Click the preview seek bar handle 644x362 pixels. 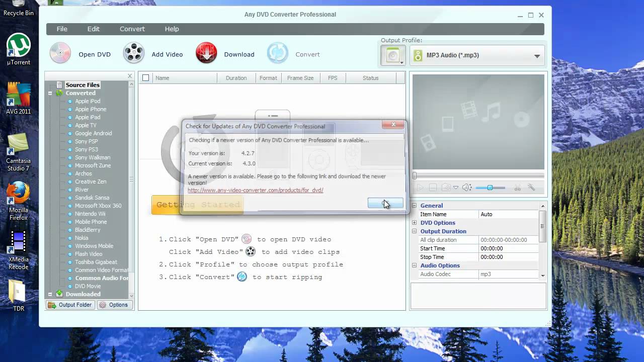click(415, 176)
